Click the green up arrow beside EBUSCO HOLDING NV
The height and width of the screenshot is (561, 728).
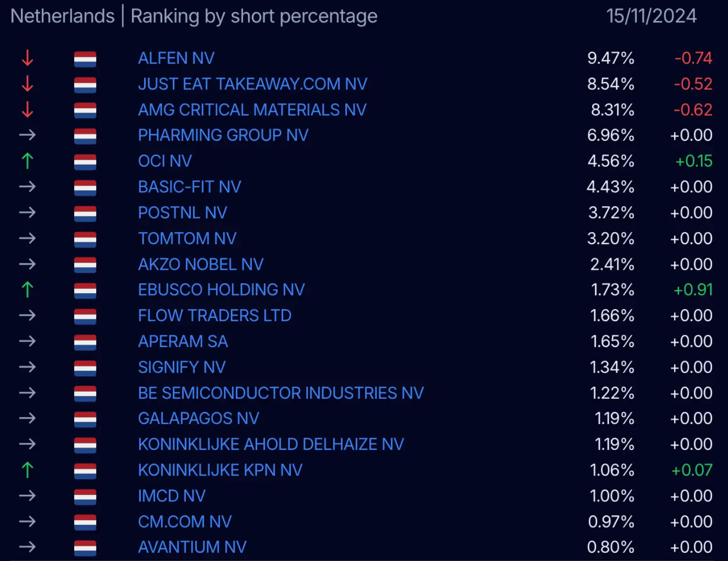pos(27,290)
